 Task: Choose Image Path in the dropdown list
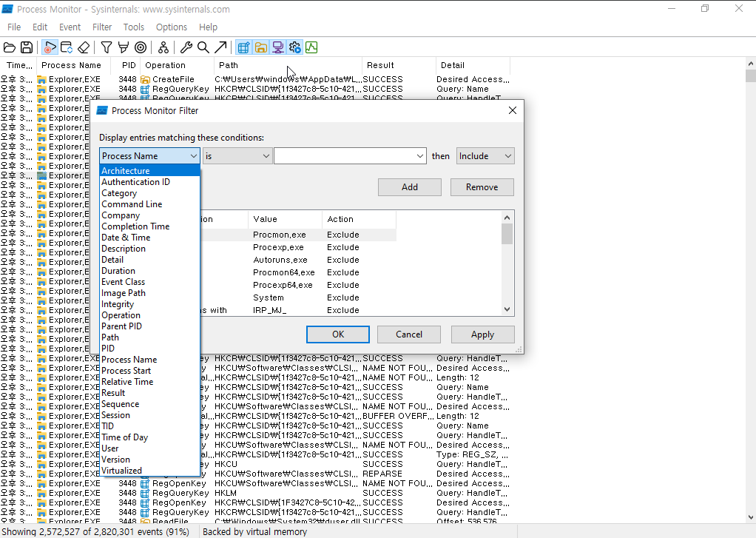coord(149,293)
